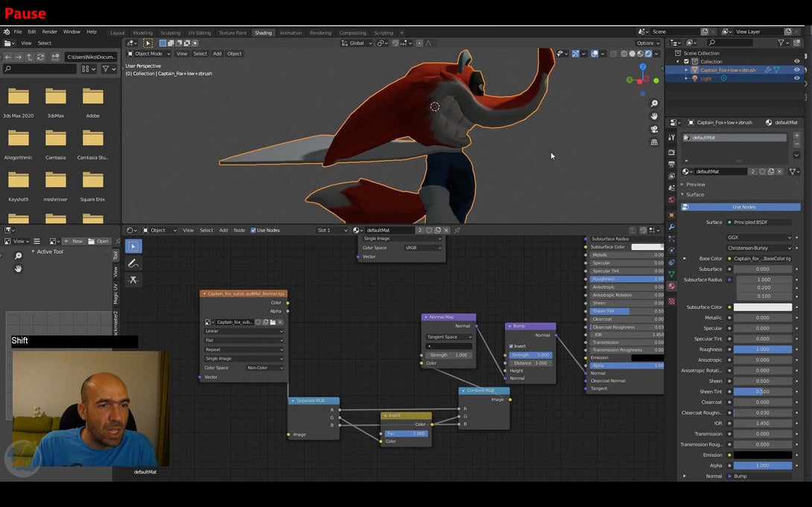
Task: Open the Options dropdown in viewport header
Action: (x=648, y=43)
